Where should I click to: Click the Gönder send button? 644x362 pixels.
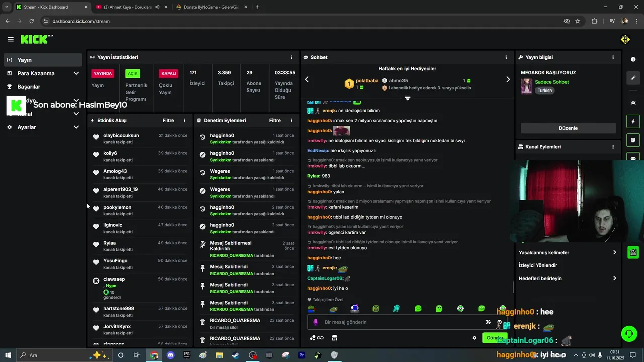(495, 338)
